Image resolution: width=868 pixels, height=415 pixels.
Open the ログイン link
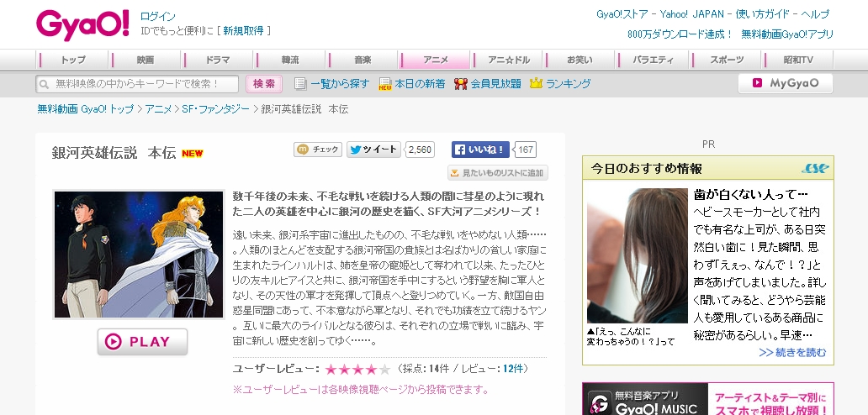pyautogui.click(x=158, y=17)
